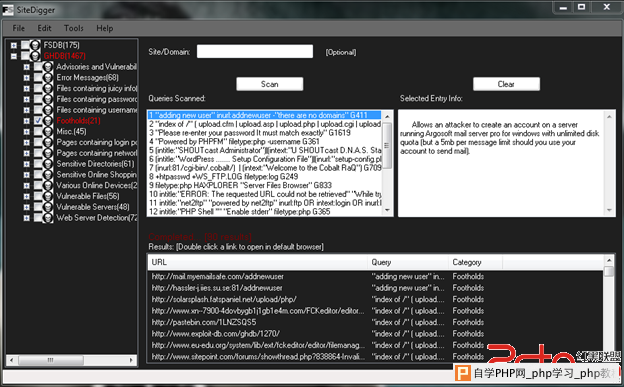Tick the Misc.(45) checkbox
Image resolution: width=624 pixels, height=387 pixels.
[38, 131]
